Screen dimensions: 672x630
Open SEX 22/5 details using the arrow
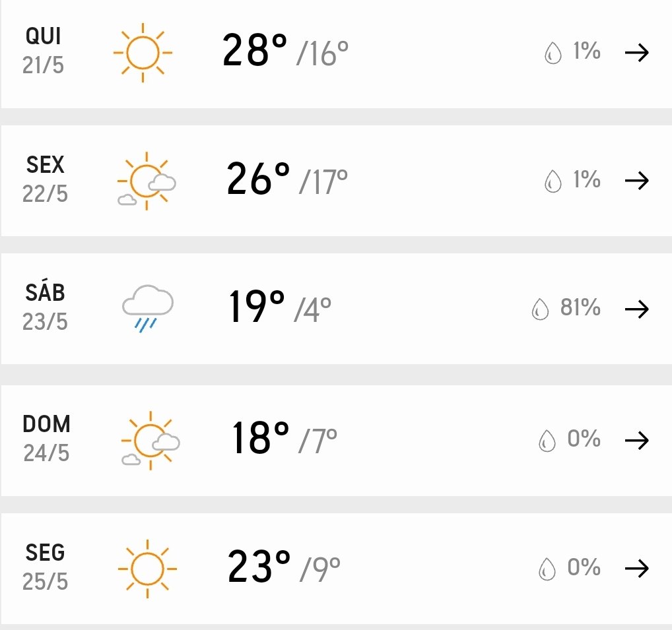click(636, 181)
